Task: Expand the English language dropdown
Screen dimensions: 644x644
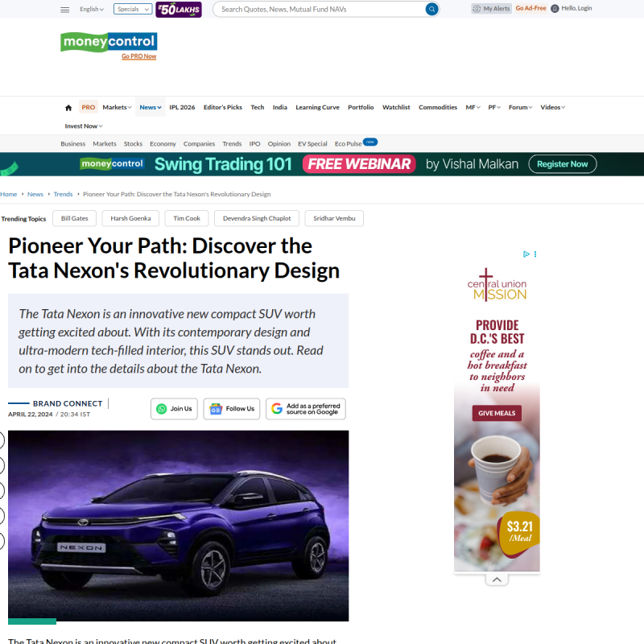Action: coord(92,9)
